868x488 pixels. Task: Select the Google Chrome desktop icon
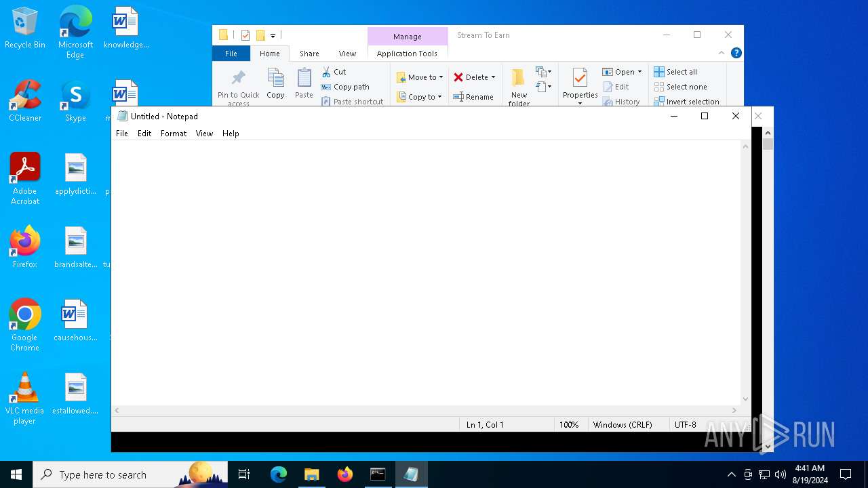(x=25, y=325)
